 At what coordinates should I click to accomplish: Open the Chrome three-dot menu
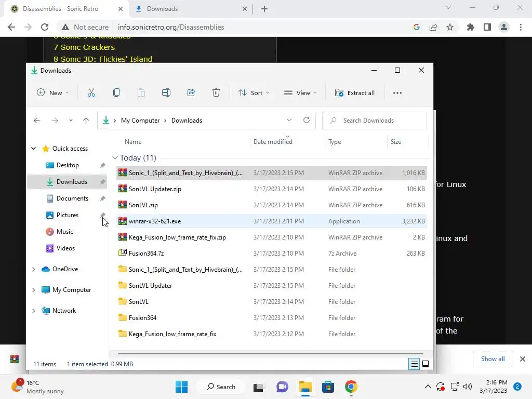click(x=521, y=27)
